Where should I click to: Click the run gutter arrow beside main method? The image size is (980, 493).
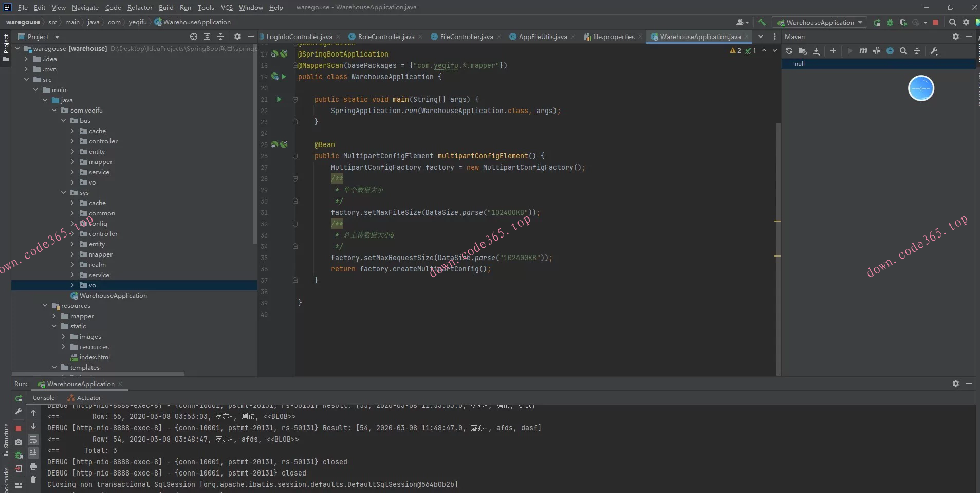coord(279,99)
